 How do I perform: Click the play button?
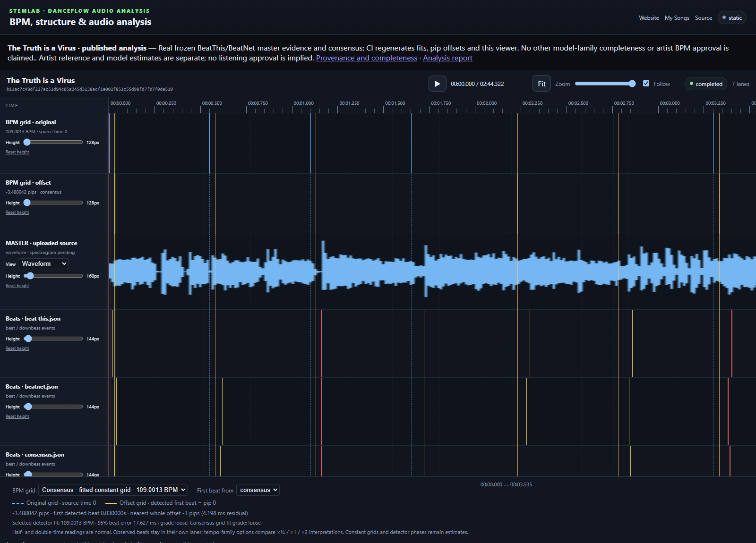coord(437,84)
